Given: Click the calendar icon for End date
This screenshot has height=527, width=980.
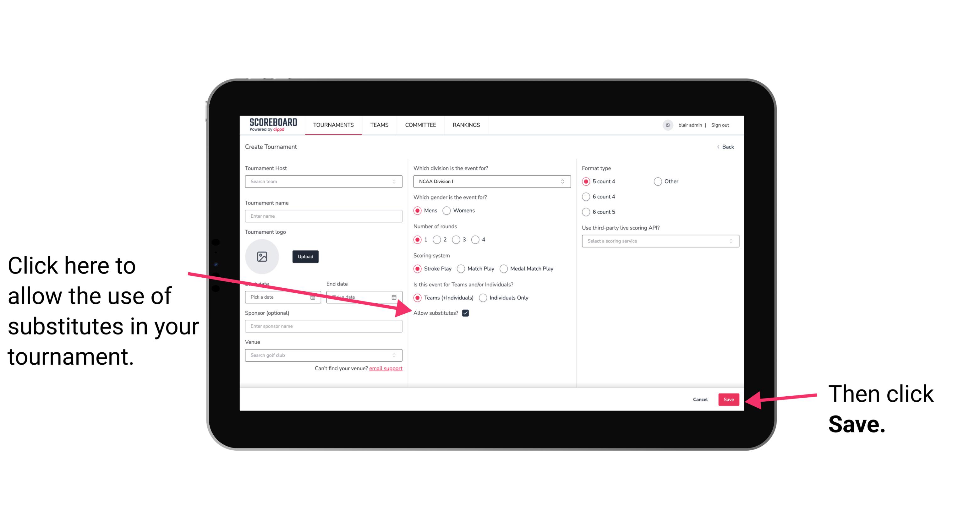Looking at the screenshot, I should pyautogui.click(x=396, y=297).
